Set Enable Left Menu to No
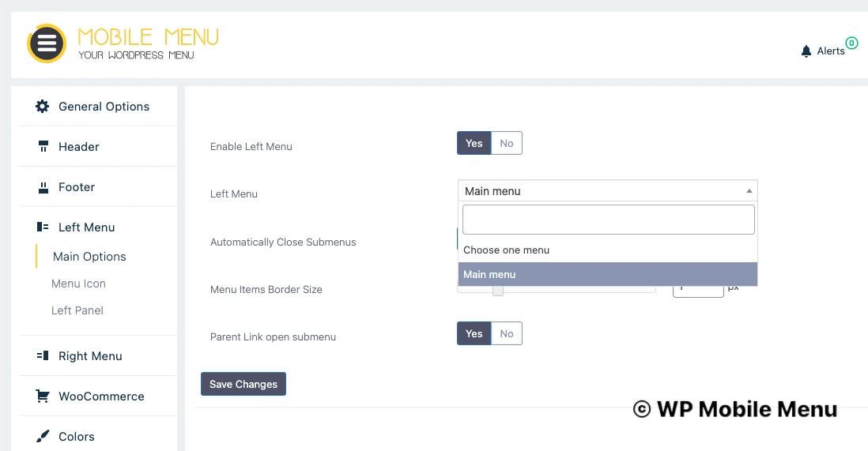Image resolution: width=868 pixels, height=451 pixels. (507, 143)
